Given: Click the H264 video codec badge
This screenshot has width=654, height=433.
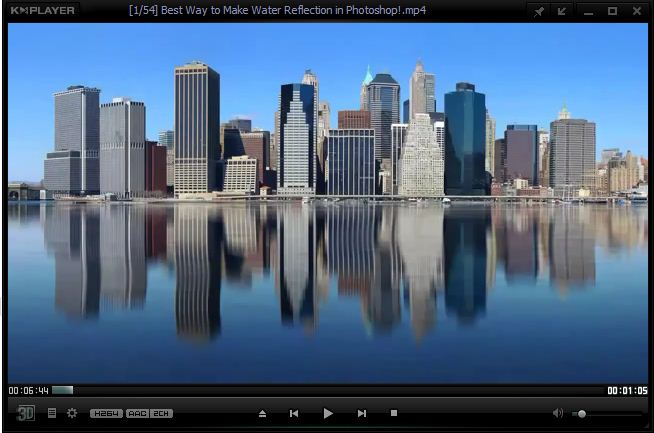Looking at the screenshot, I should click(x=106, y=413).
